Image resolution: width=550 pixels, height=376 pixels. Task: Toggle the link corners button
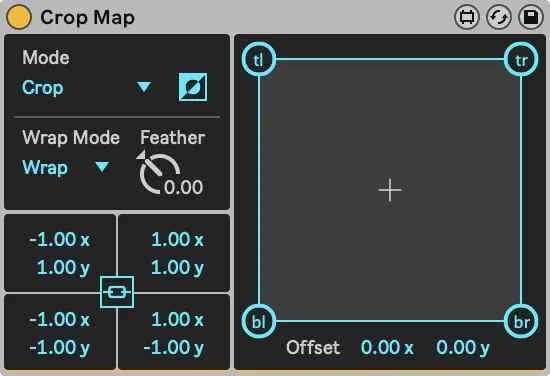pos(117,292)
